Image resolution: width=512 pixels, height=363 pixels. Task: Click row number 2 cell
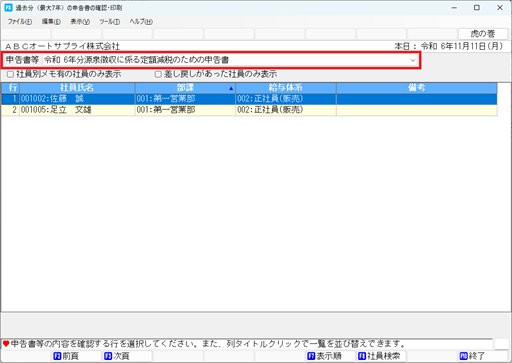tap(10, 110)
